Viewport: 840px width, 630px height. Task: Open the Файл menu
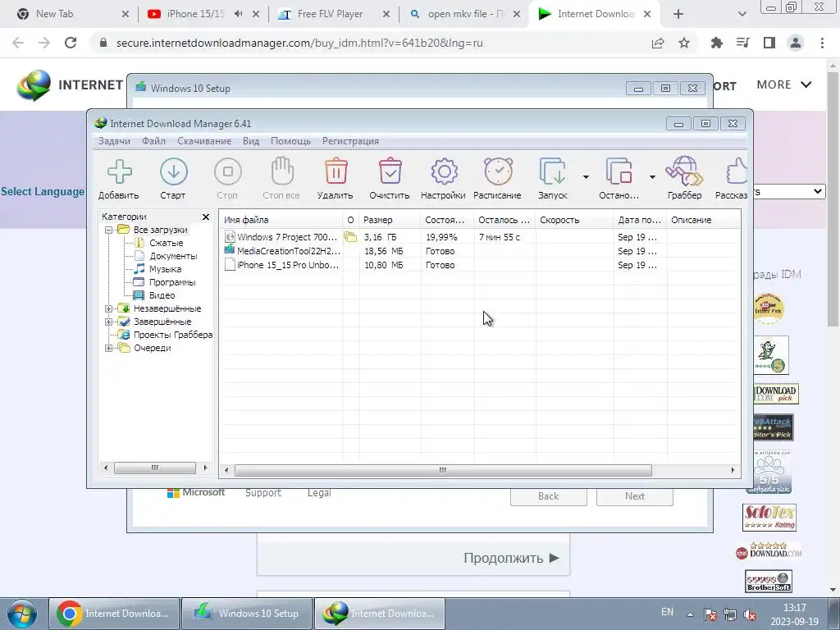[x=153, y=141]
